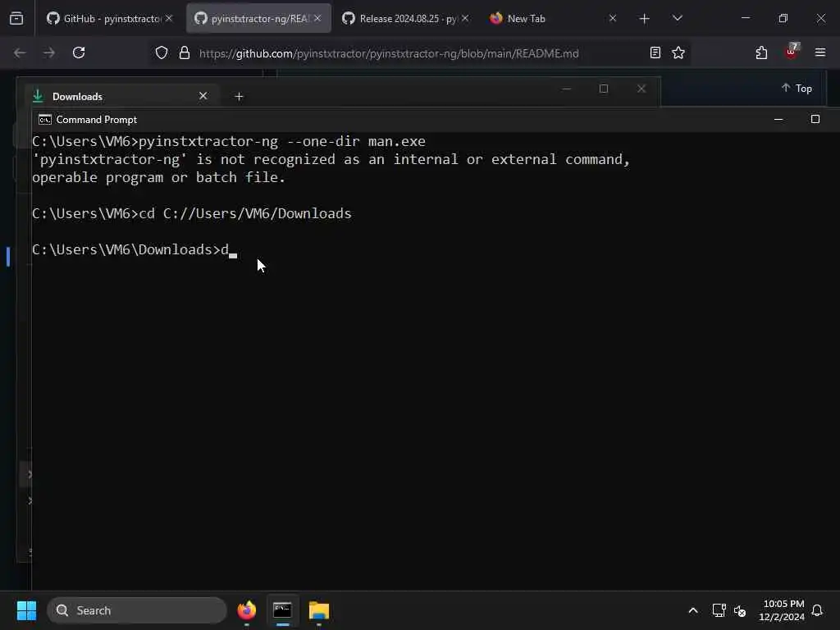840x630 pixels.
Task: Close the GitHub - pyinstxtractor tab
Action: (169, 18)
